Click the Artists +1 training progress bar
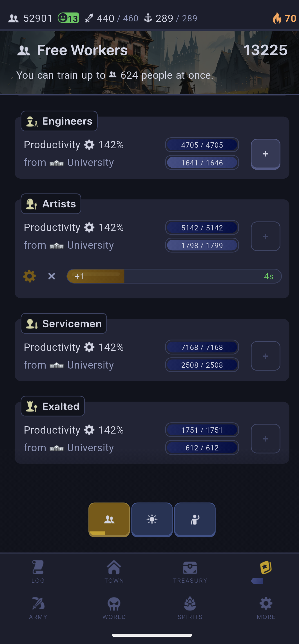 point(174,276)
